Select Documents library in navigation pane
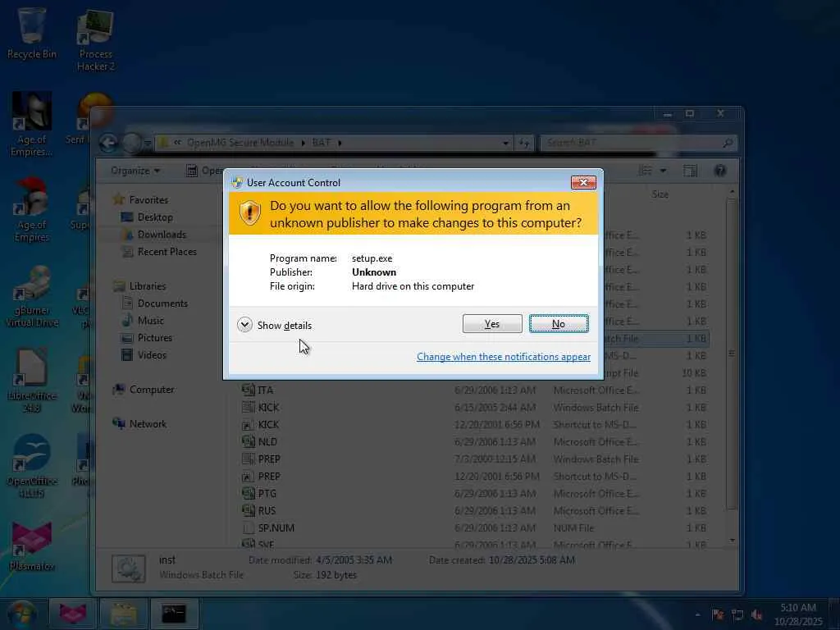The height and width of the screenshot is (630, 840). pos(155,304)
